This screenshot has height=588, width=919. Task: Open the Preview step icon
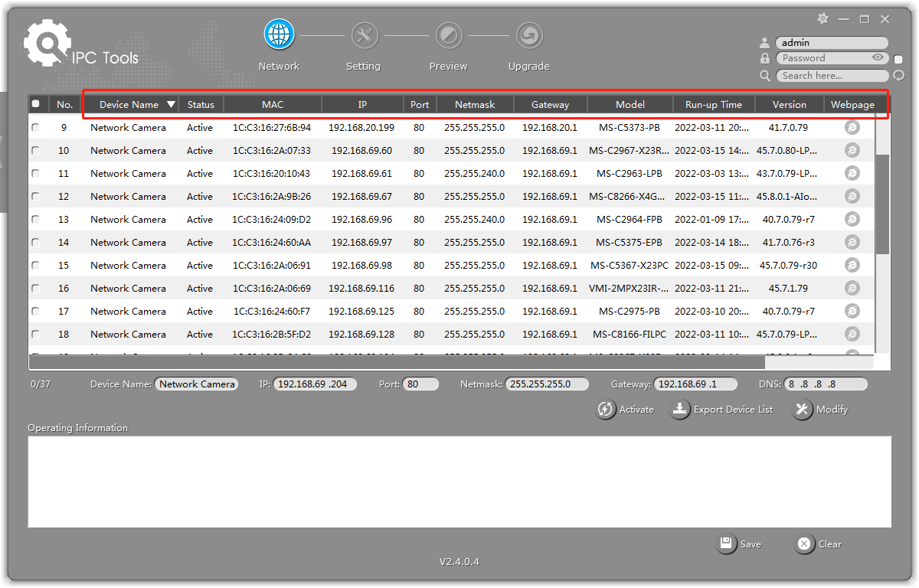[448, 35]
